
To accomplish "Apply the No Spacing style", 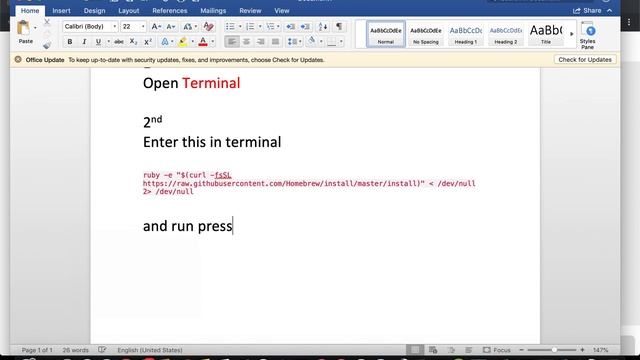I will 425,34.
